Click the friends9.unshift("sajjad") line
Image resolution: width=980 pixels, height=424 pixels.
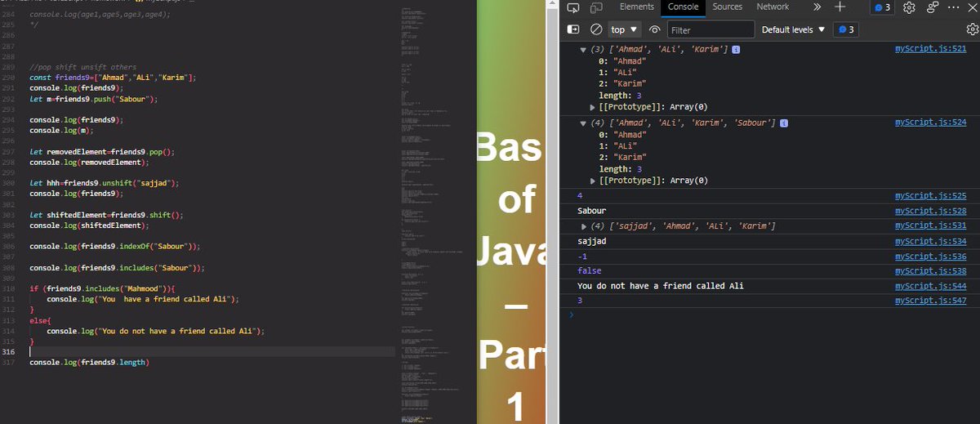tap(104, 183)
